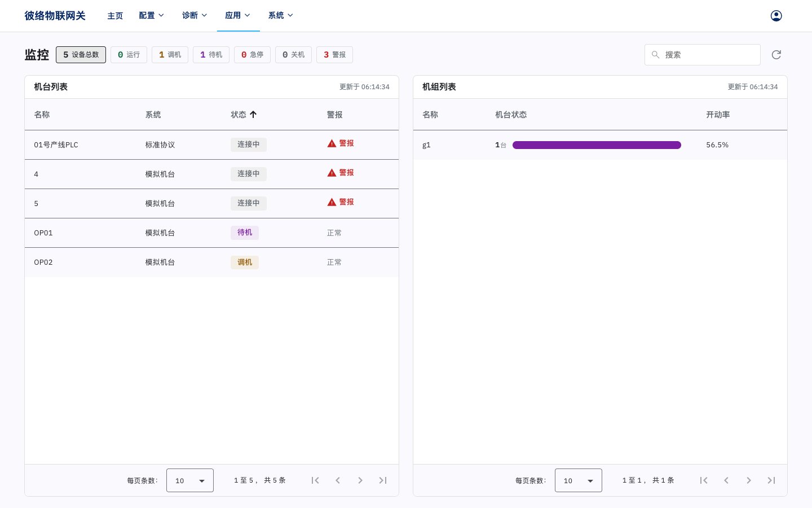Click the purple status bar for g1
The height and width of the screenshot is (508, 812).
(597, 145)
